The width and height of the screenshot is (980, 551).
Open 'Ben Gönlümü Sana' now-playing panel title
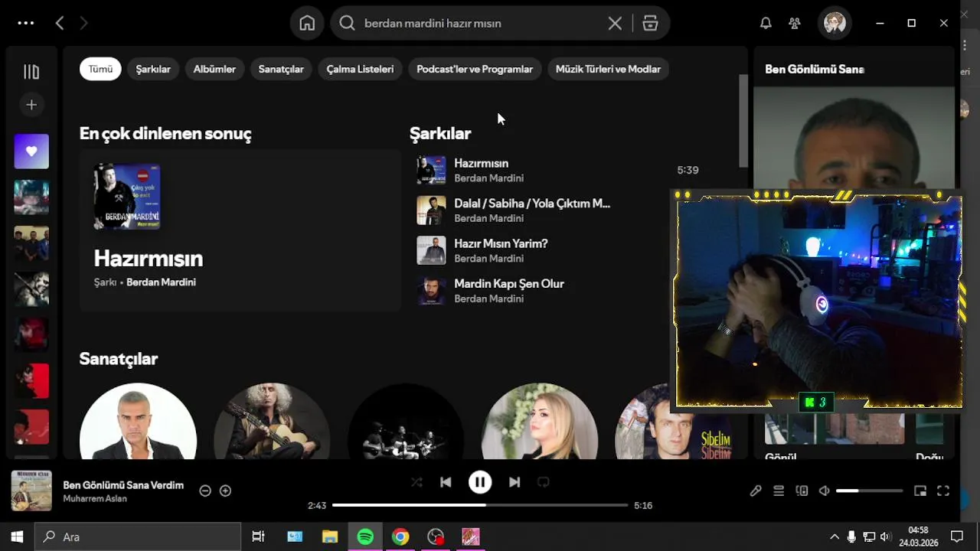click(x=815, y=69)
